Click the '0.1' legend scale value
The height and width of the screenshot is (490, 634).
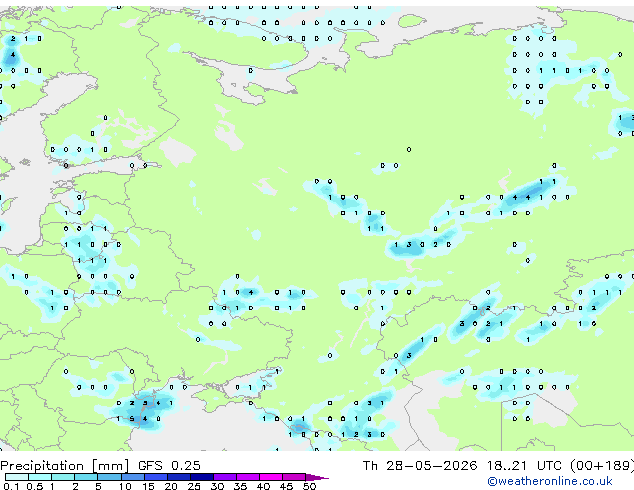[11, 486]
